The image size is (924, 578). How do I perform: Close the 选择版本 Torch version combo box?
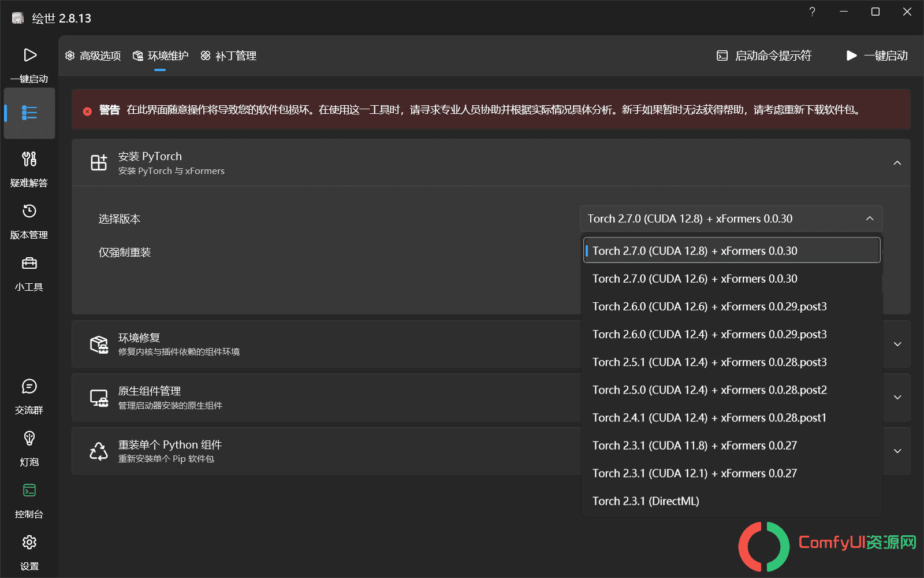pos(731,218)
